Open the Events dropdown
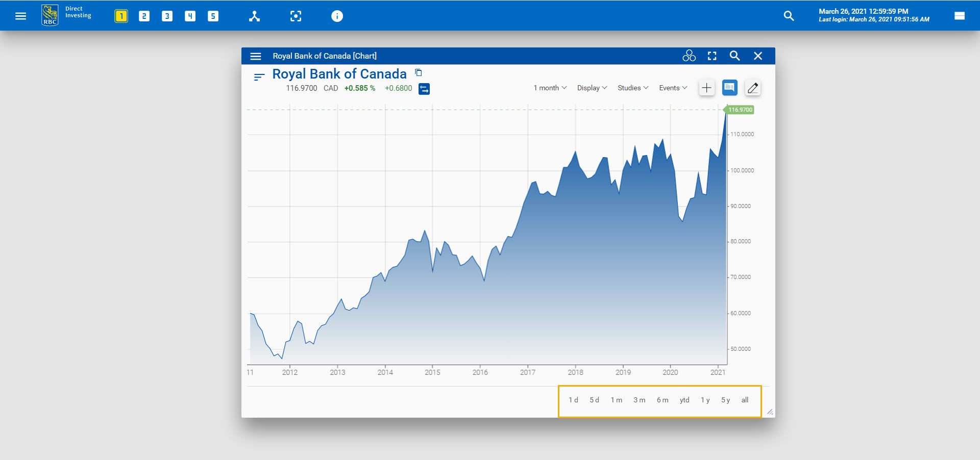980x460 pixels. (x=672, y=88)
